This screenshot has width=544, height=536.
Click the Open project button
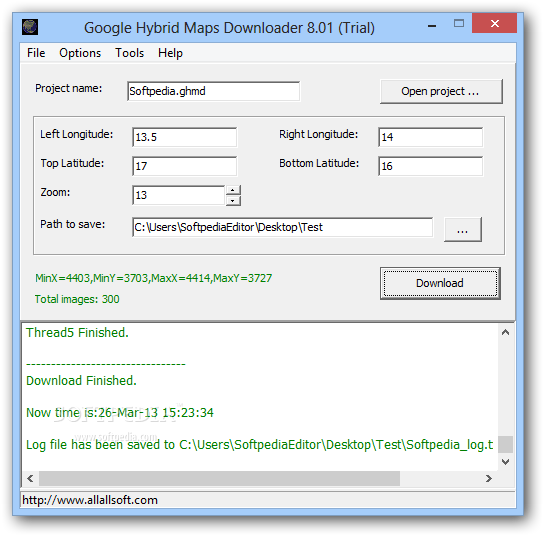tap(441, 91)
